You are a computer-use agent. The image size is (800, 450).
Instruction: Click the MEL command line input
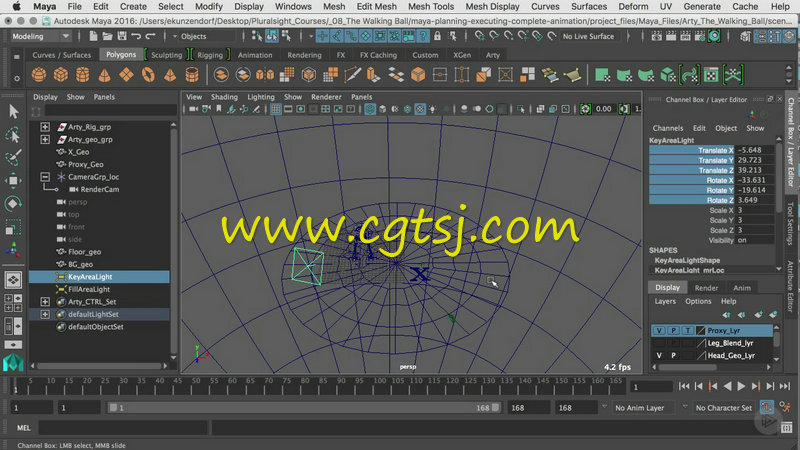(x=123, y=428)
